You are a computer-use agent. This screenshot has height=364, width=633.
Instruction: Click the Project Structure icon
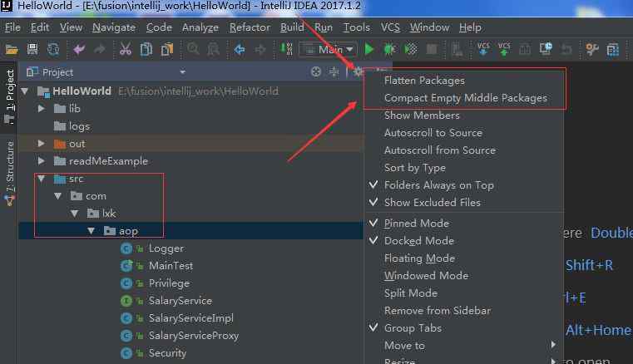tap(613, 49)
